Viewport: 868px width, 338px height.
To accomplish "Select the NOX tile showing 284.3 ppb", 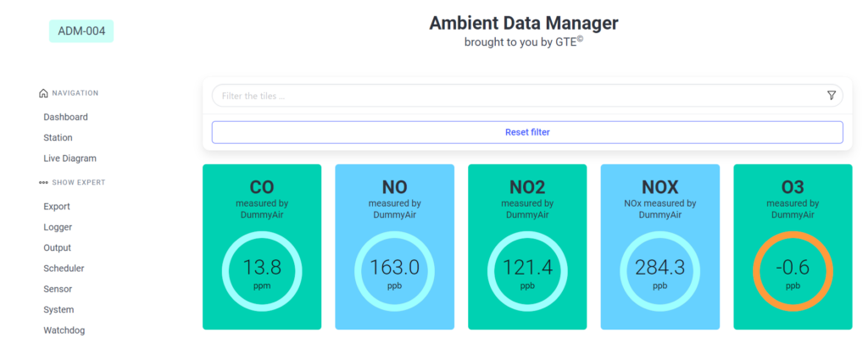I will click(659, 247).
